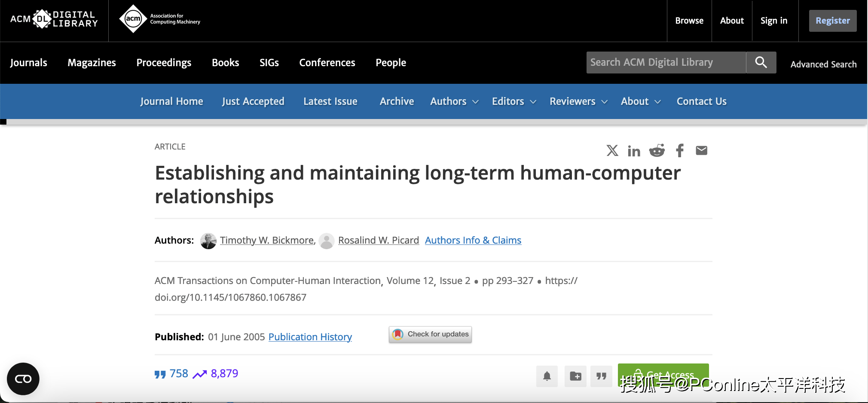The width and height of the screenshot is (868, 403).
Task: Click the export citation quote icon
Action: click(601, 376)
